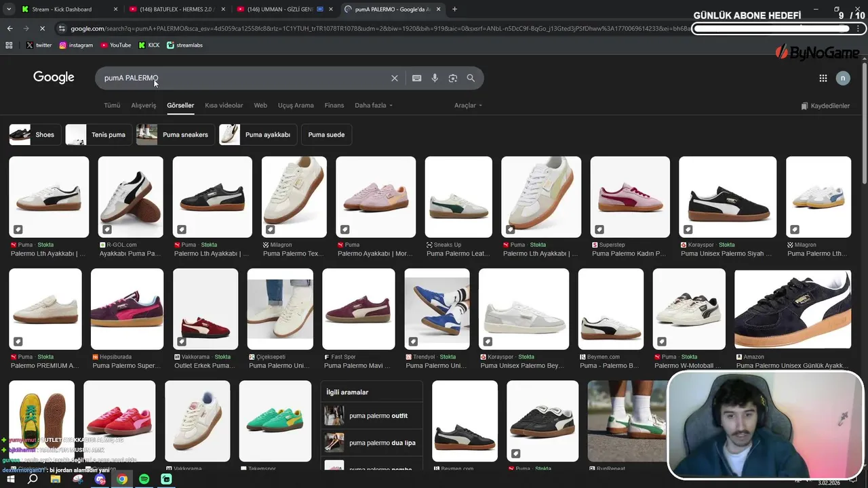Expand the Araçlar tools dropdown

469,106
